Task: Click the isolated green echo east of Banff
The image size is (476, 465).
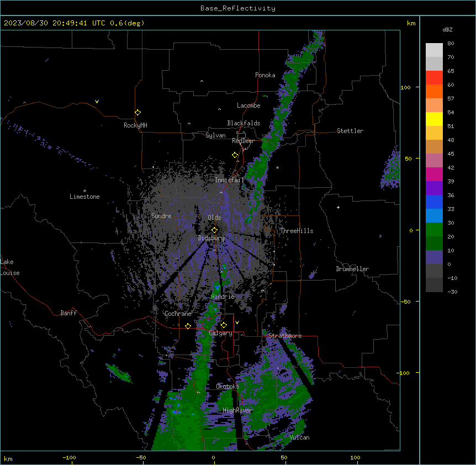Action: pyautogui.click(x=119, y=373)
